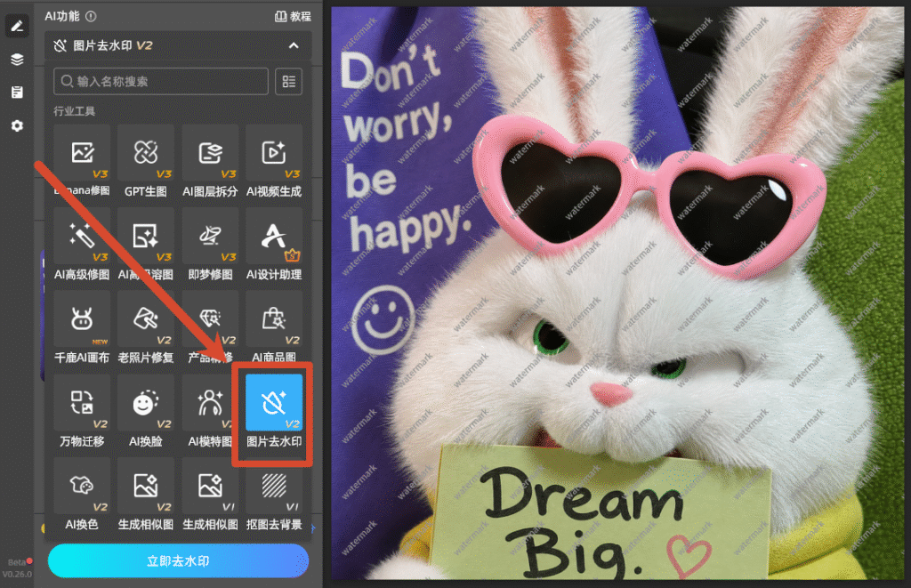911x588 pixels.
Task: Choose the 老照片修复 tool
Action: pos(145,327)
